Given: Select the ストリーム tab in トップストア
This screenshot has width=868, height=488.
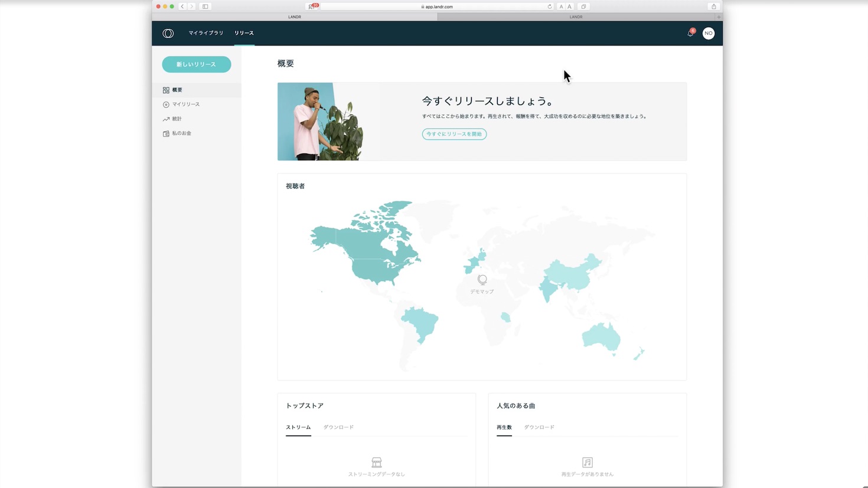Looking at the screenshot, I should click(298, 427).
